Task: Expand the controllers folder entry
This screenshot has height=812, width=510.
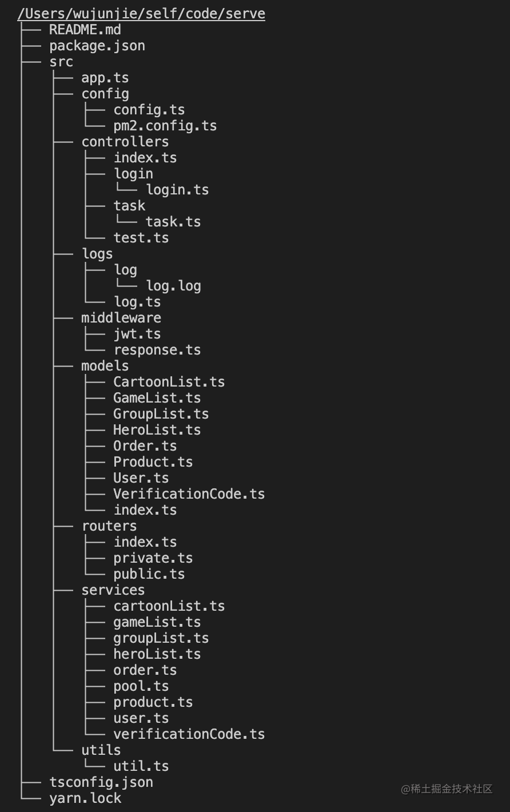Action: (125, 142)
